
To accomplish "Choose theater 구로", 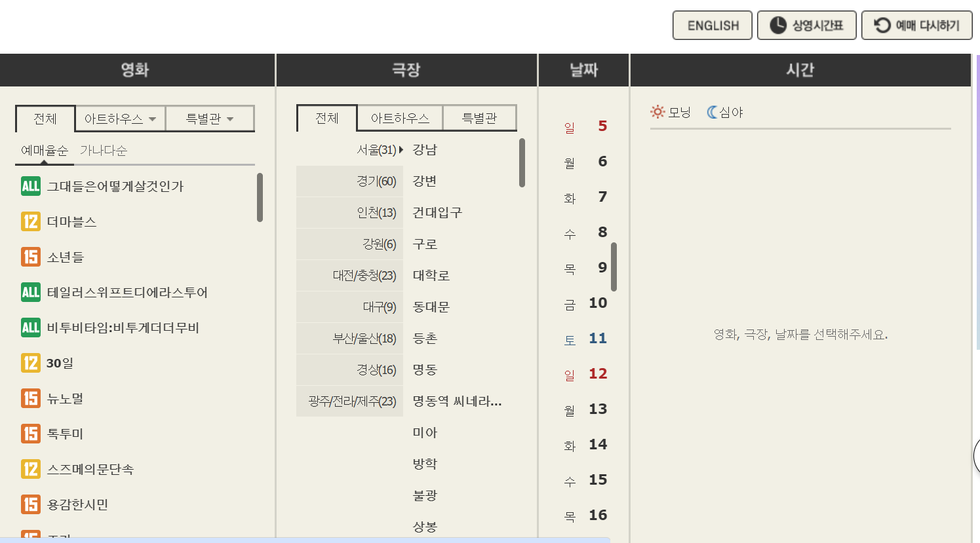I will [425, 244].
